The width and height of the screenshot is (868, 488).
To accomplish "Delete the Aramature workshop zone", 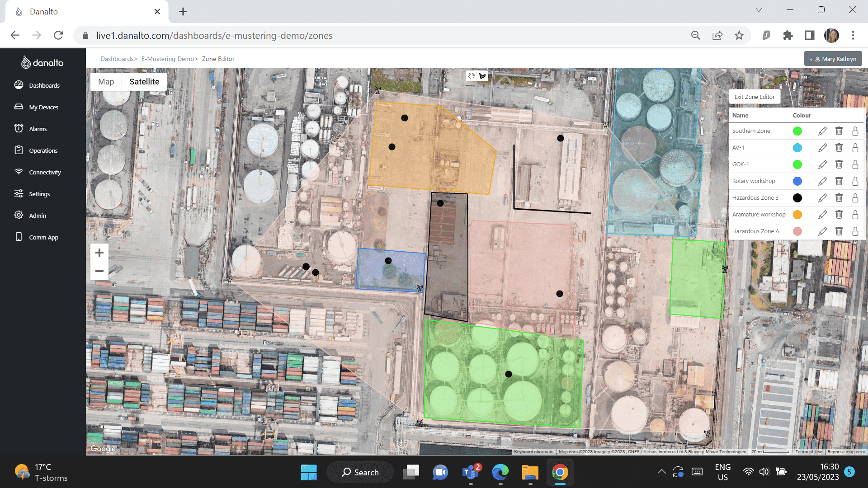I will 839,215.
